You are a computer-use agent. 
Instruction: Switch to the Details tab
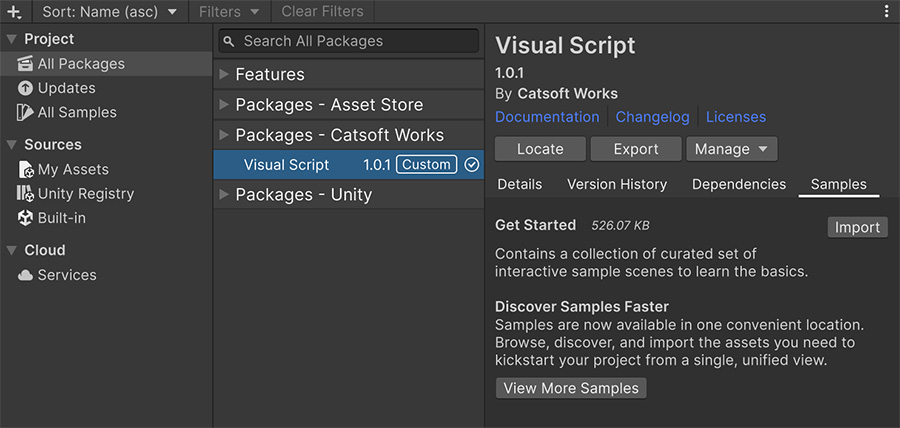(519, 184)
